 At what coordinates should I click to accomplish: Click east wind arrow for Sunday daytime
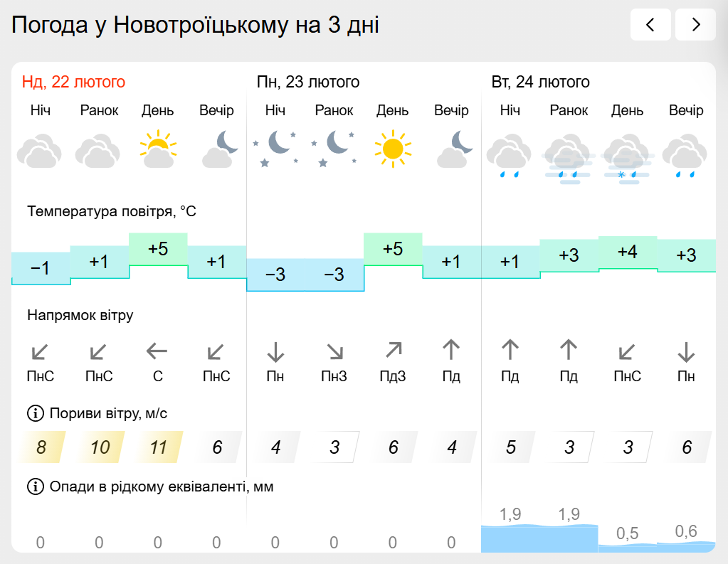point(157,351)
